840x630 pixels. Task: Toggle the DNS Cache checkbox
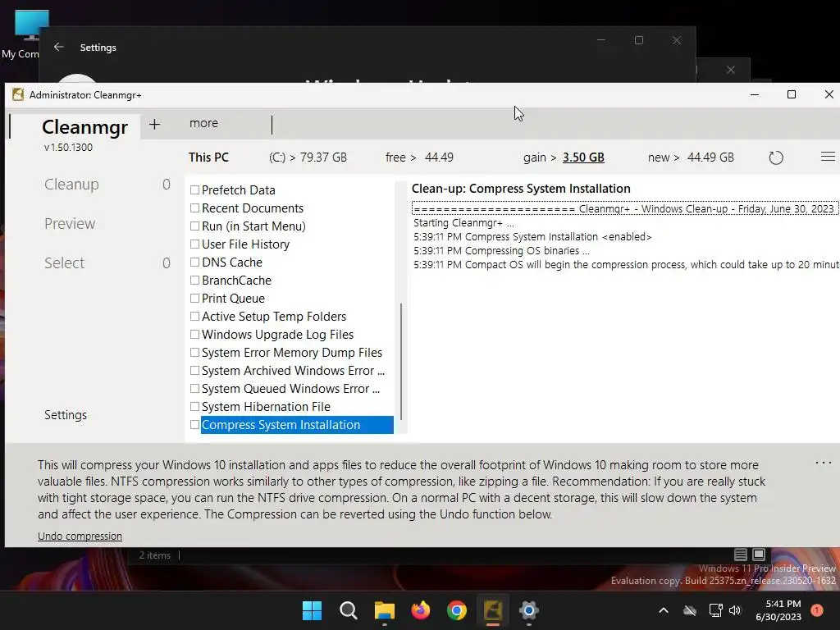click(194, 262)
